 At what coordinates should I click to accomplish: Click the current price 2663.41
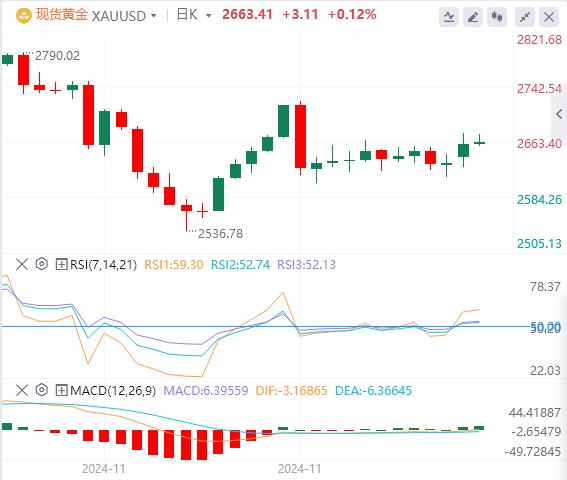click(x=247, y=14)
